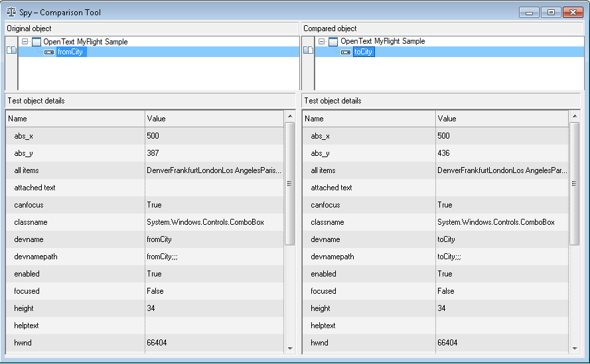
Task: Click the book icon in Original object pane
Action: pos(11,50)
